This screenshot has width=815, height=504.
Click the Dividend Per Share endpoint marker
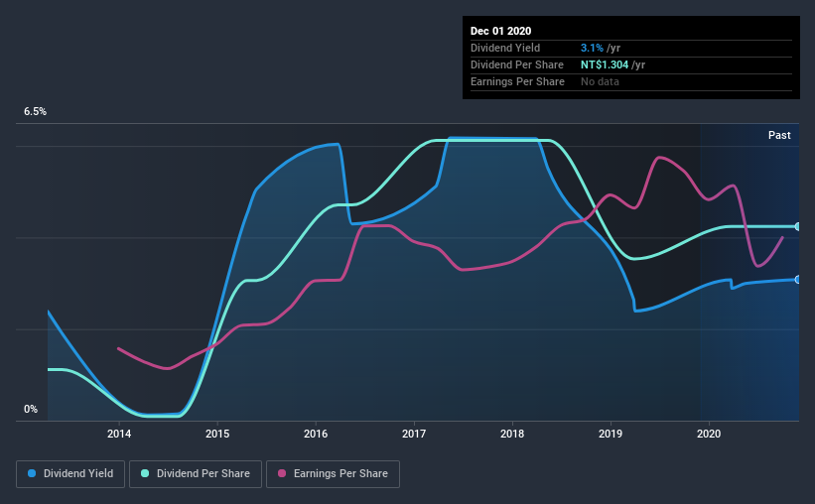[x=797, y=226]
